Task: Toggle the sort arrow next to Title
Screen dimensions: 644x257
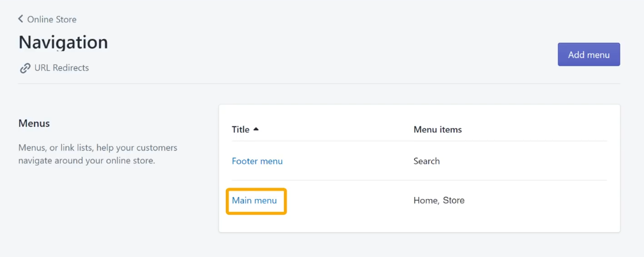Action: pos(256,129)
